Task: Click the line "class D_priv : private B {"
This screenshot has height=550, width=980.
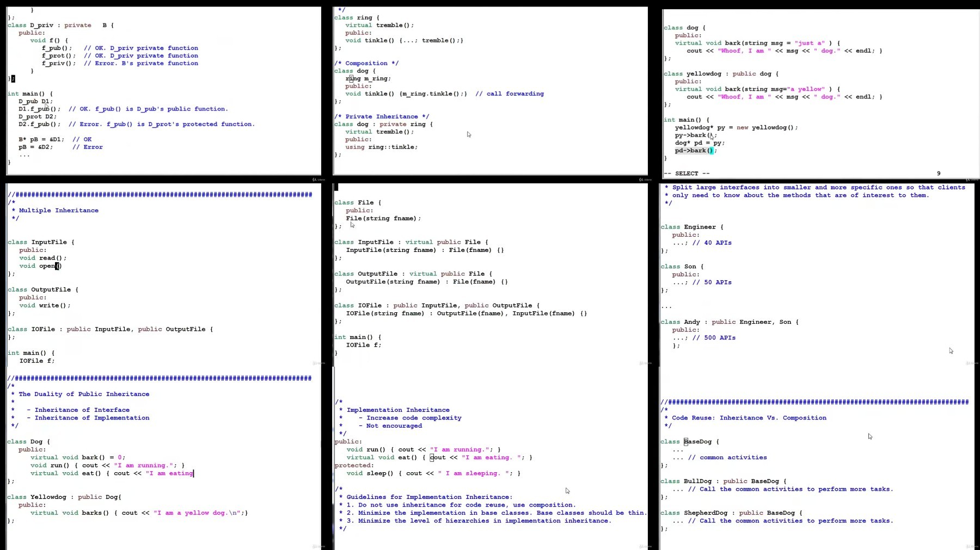Action: tap(60, 25)
